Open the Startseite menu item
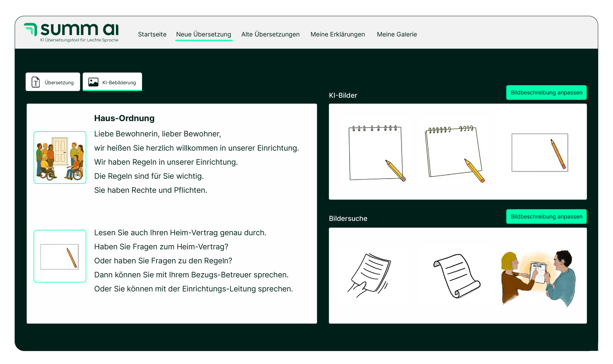The width and height of the screenshot is (613, 364). click(x=152, y=34)
